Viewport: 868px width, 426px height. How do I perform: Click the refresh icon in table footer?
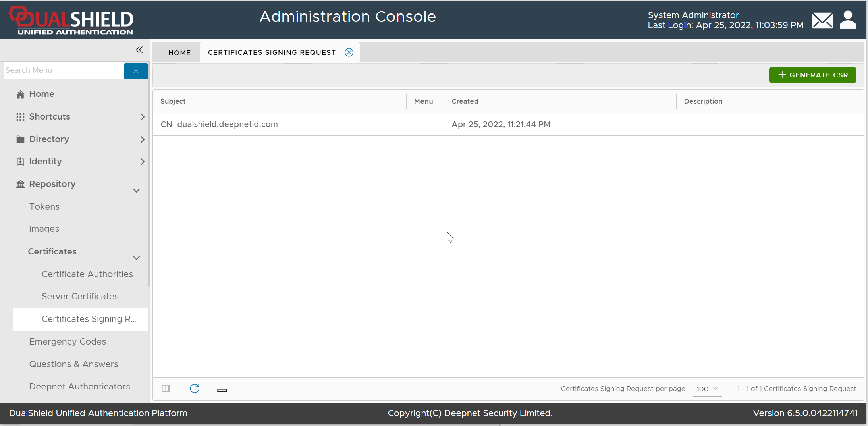195,389
